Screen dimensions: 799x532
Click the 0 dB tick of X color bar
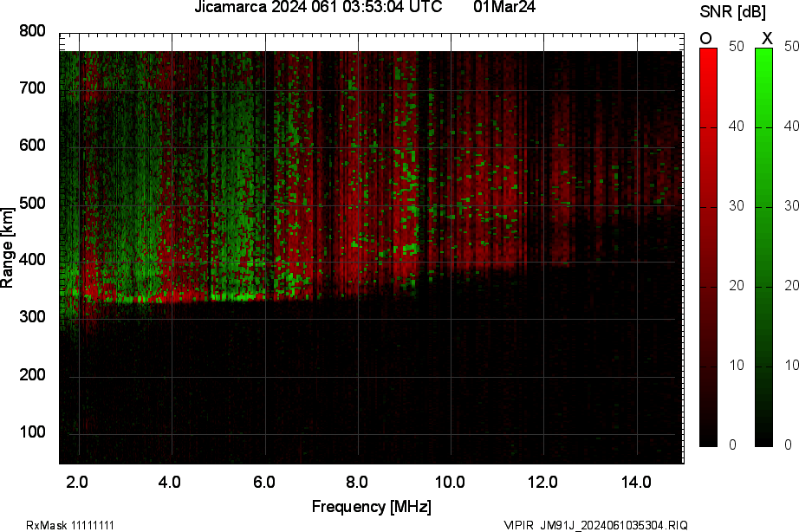pos(788,444)
